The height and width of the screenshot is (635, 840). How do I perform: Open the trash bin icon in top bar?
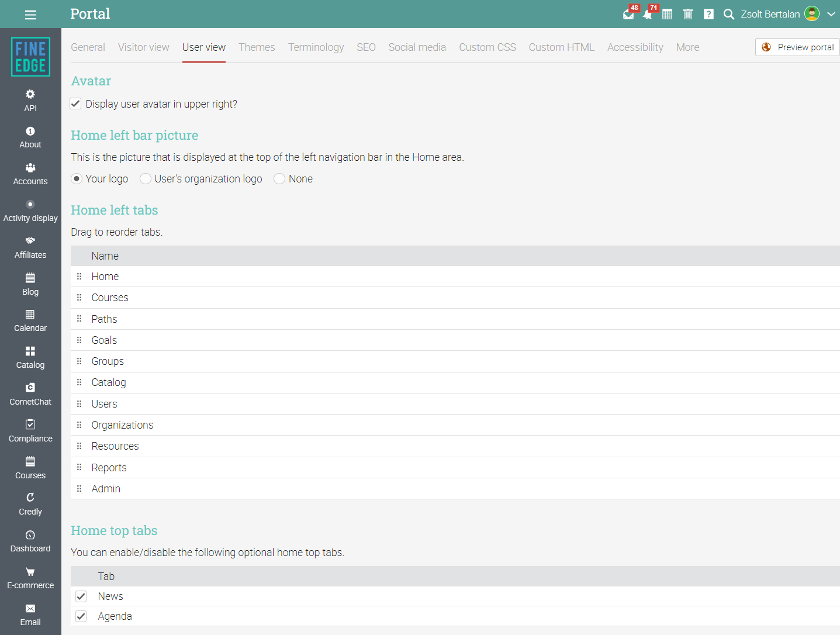click(688, 14)
